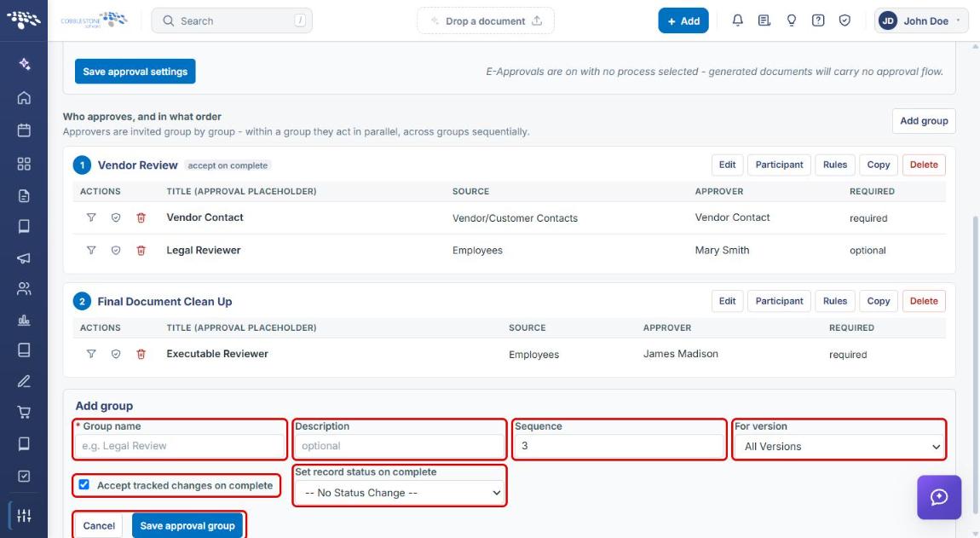Click Save approval settings
The height and width of the screenshot is (538, 980).
tap(135, 72)
